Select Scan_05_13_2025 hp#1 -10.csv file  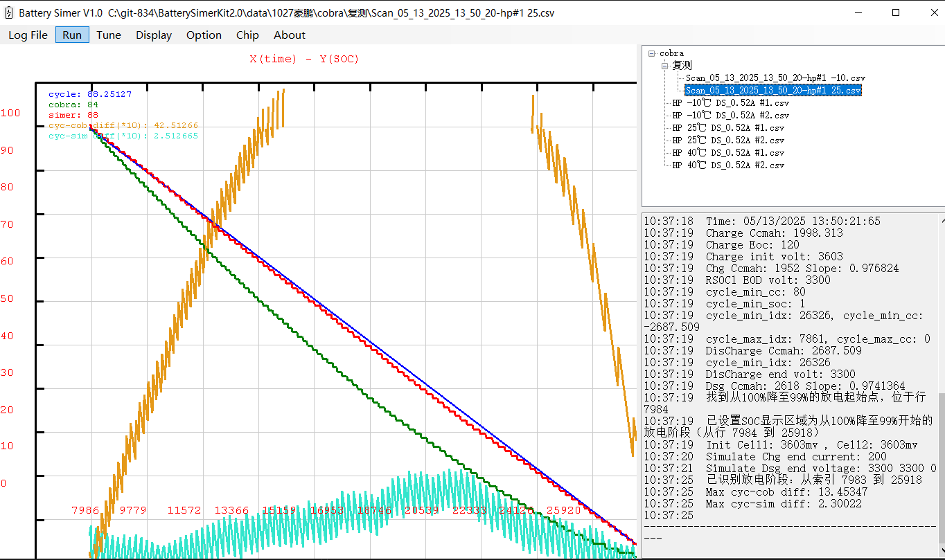775,78
